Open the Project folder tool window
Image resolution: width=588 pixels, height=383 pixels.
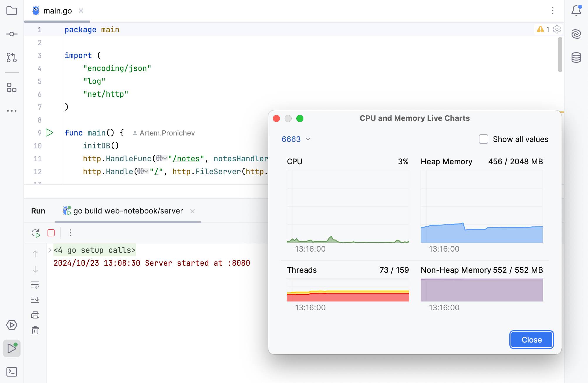point(12,11)
